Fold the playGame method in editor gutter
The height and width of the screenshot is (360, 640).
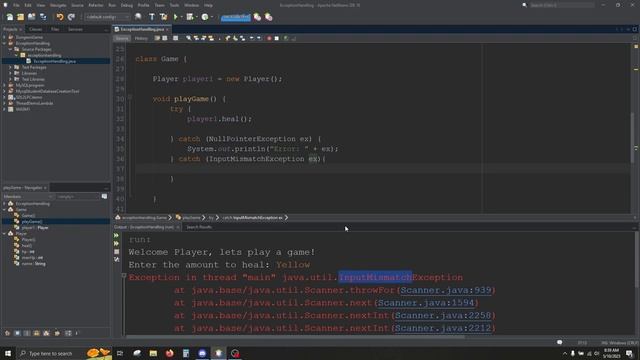pyautogui.click(x=130, y=98)
